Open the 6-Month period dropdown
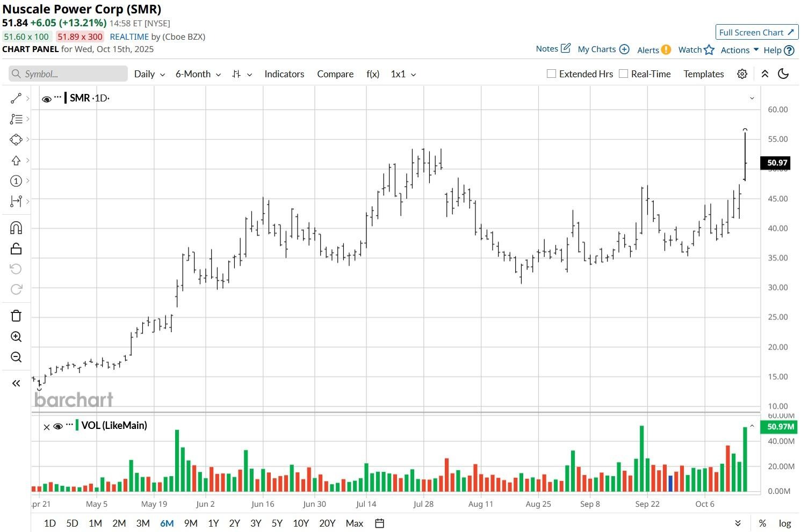This screenshot has width=801, height=532. pyautogui.click(x=198, y=74)
